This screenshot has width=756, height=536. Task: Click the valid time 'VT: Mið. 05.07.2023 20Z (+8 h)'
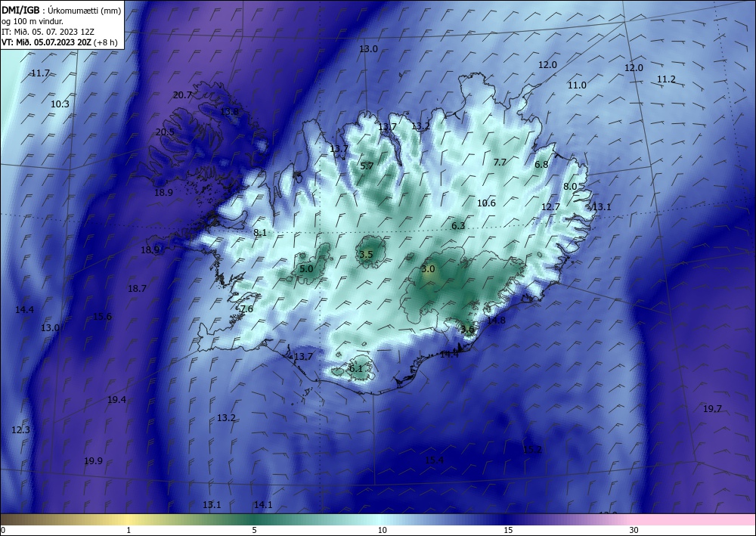pyautogui.click(x=59, y=42)
